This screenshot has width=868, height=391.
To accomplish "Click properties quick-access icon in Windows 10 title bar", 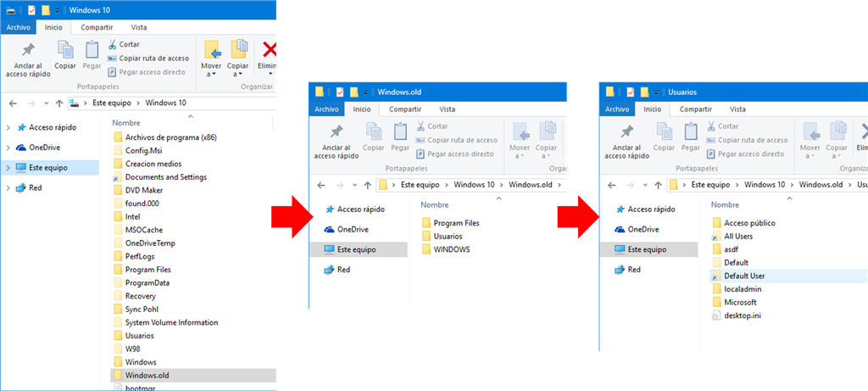I will pyautogui.click(x=31, y=9).
